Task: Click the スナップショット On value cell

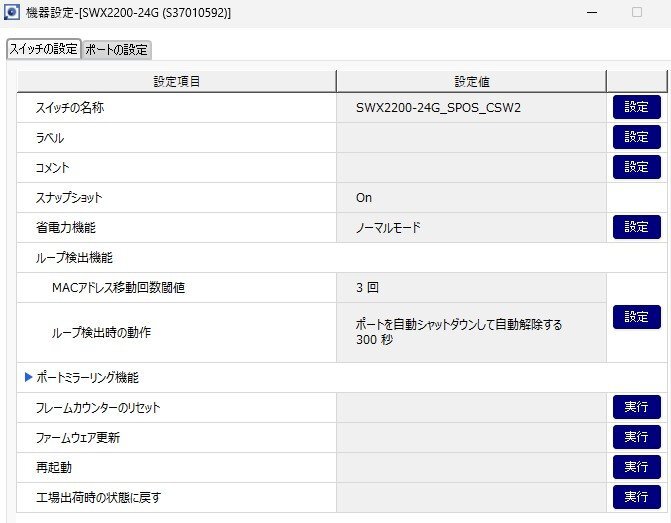Action: [364, 198]
